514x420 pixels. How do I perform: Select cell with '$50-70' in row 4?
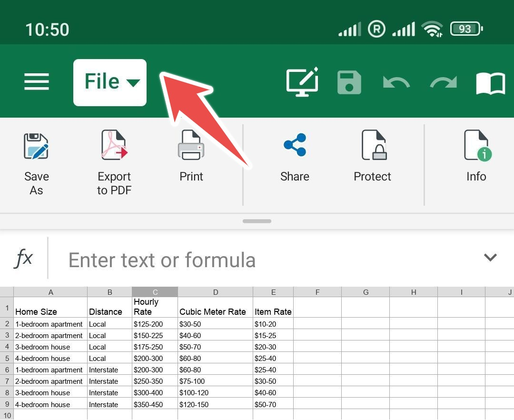216,347
